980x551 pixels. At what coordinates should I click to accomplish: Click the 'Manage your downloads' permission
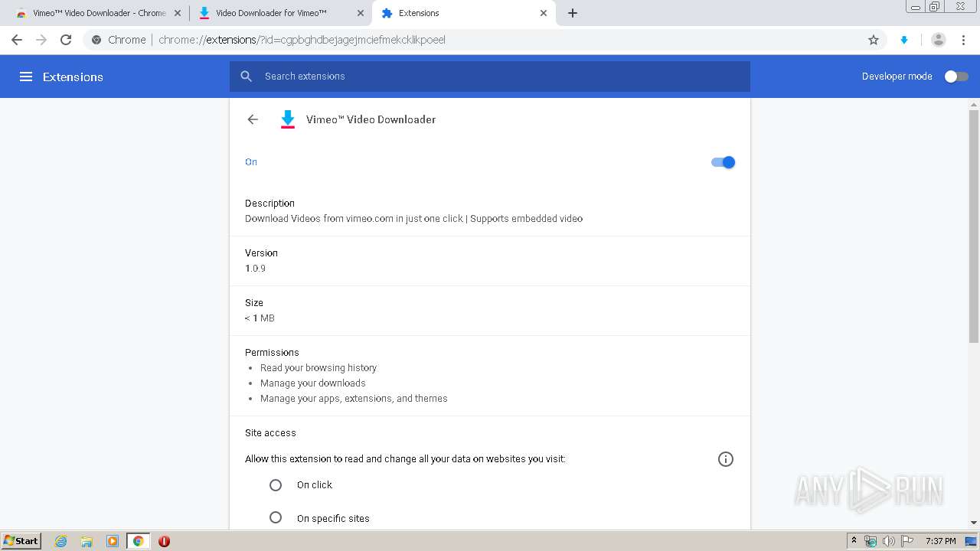pos(313,383)
